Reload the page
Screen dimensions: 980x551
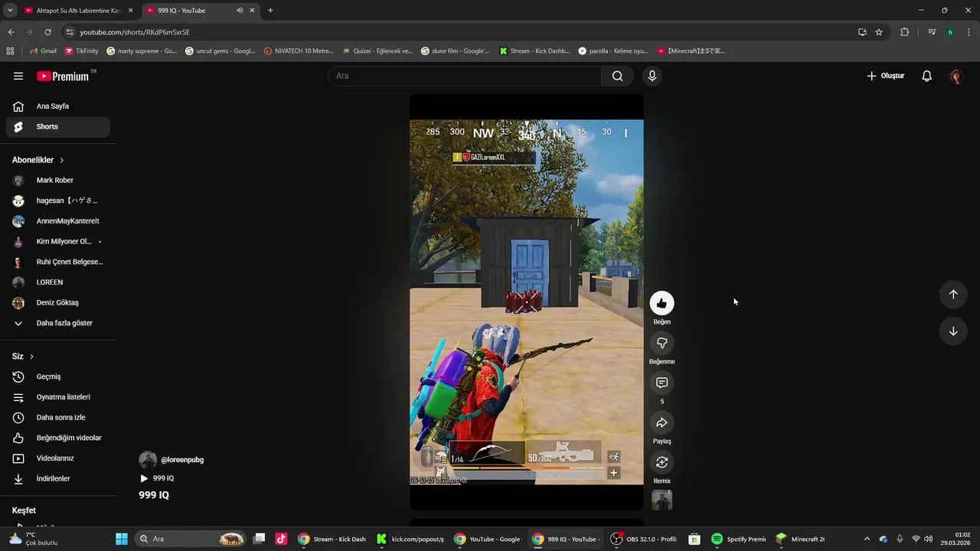47,32
